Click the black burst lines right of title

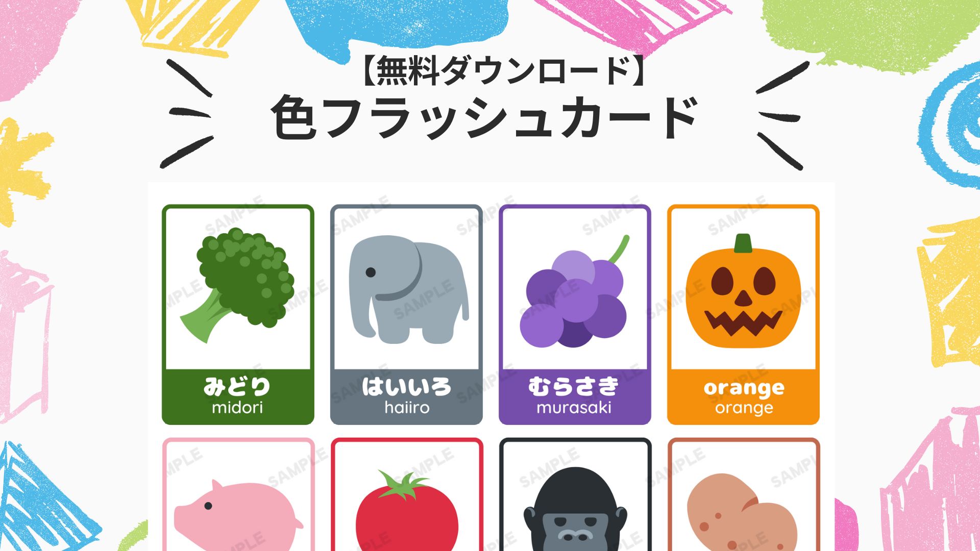click(782, 115)
